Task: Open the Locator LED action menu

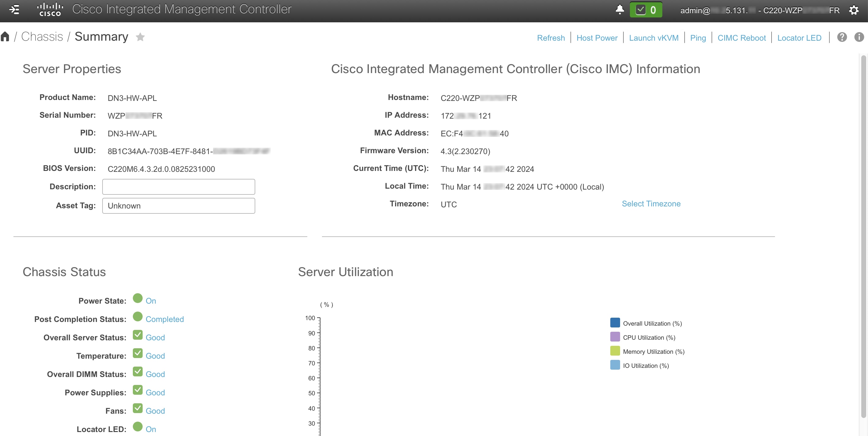Action: (799, 38)
